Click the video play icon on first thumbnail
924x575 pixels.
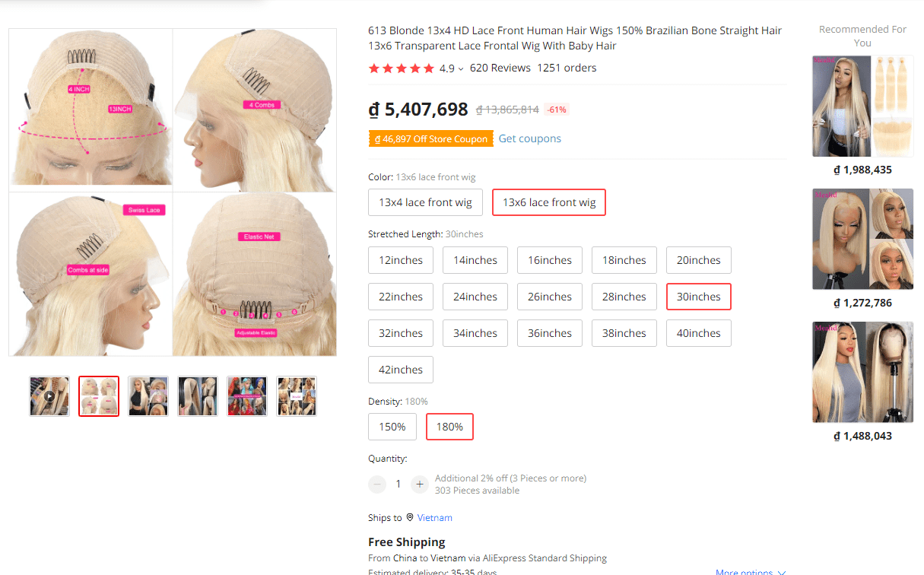(x=49, y=396)
